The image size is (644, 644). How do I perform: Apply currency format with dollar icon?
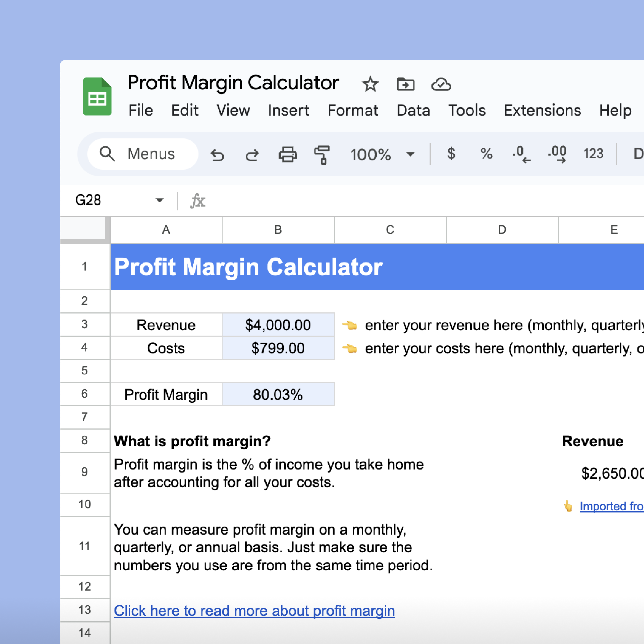pyautogui.click(x=451, y=154)
